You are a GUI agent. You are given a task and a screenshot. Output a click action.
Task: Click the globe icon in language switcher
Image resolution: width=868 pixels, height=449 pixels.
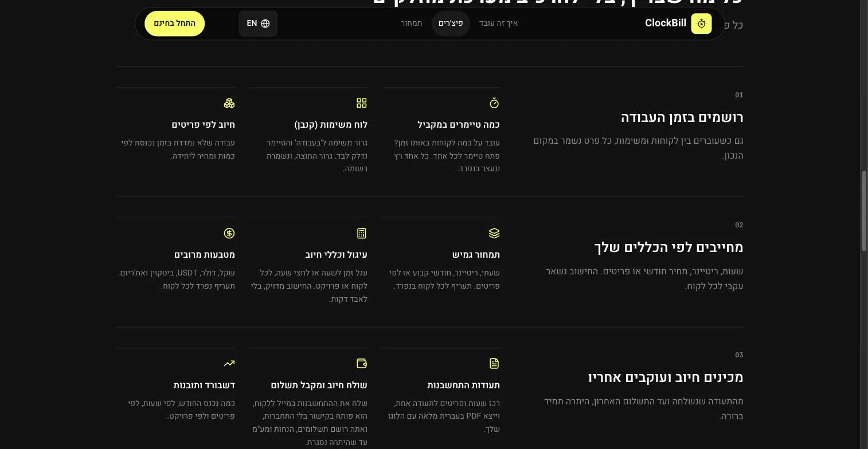click(x=265, y=23)
